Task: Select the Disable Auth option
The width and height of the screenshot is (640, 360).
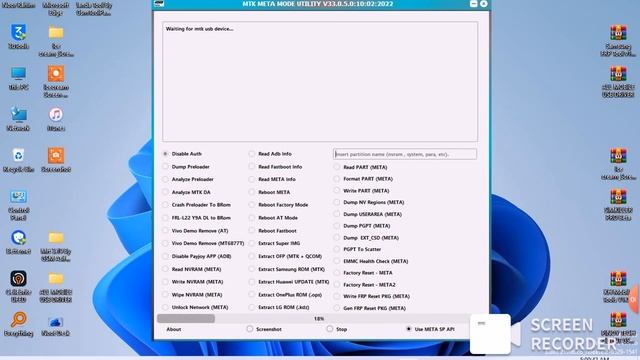Action: click(x=183, y=154)
